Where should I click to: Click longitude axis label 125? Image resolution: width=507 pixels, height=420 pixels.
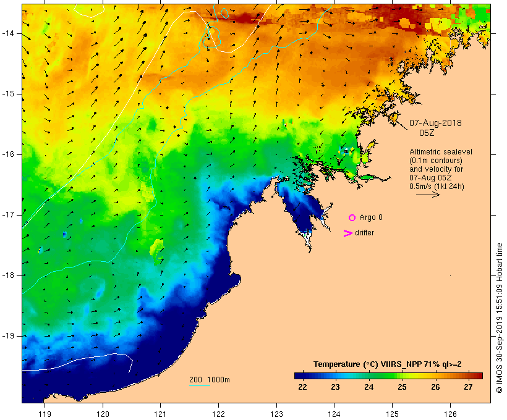pyautogui.click(x=393, y=414)
